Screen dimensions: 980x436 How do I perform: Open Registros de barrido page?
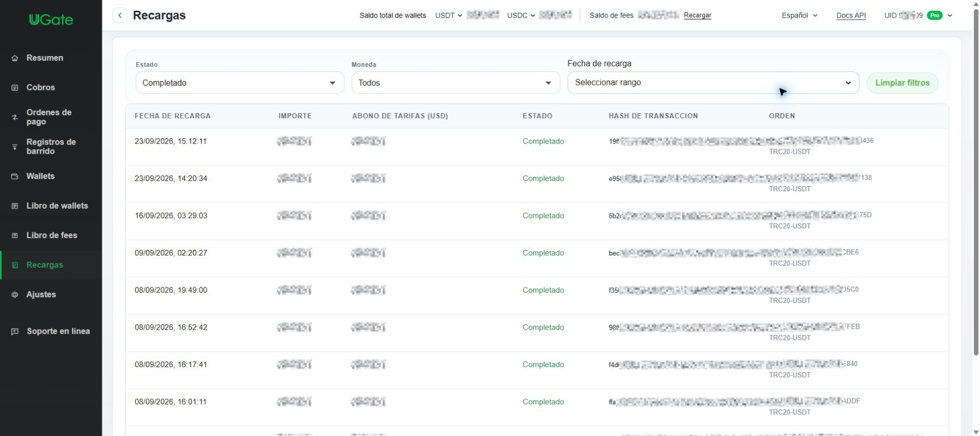pyautogui.click(x=51, y=147)
